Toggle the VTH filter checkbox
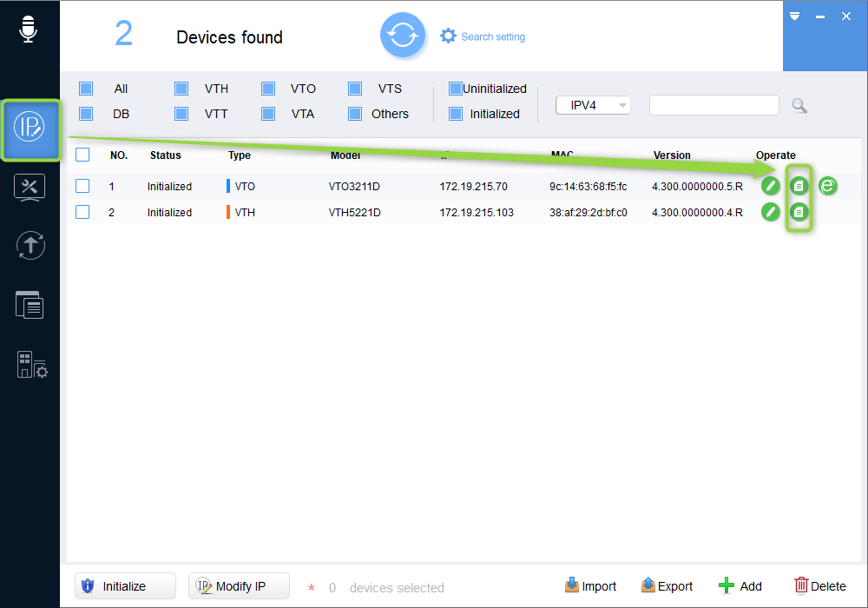868x608 pixels. (x=181, y=89)
